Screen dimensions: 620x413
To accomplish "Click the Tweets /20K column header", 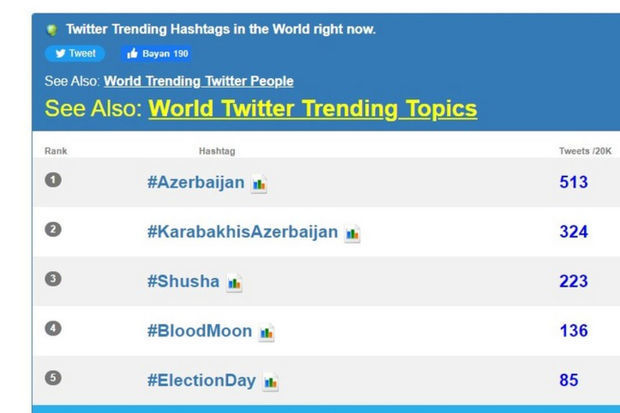I will [x=585, y=151].
